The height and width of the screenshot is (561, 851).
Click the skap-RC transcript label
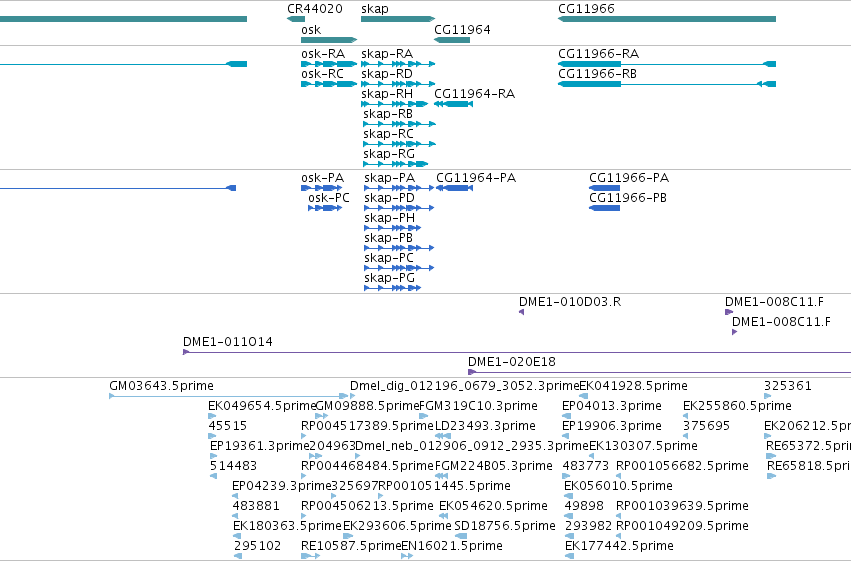click(389, 133)
